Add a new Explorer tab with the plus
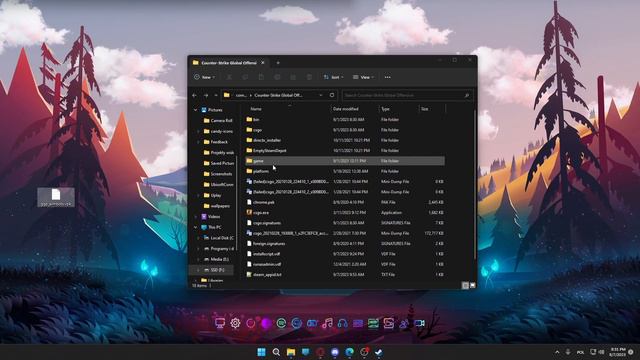This screenshot has width=640, height=360. click(278, 63)
